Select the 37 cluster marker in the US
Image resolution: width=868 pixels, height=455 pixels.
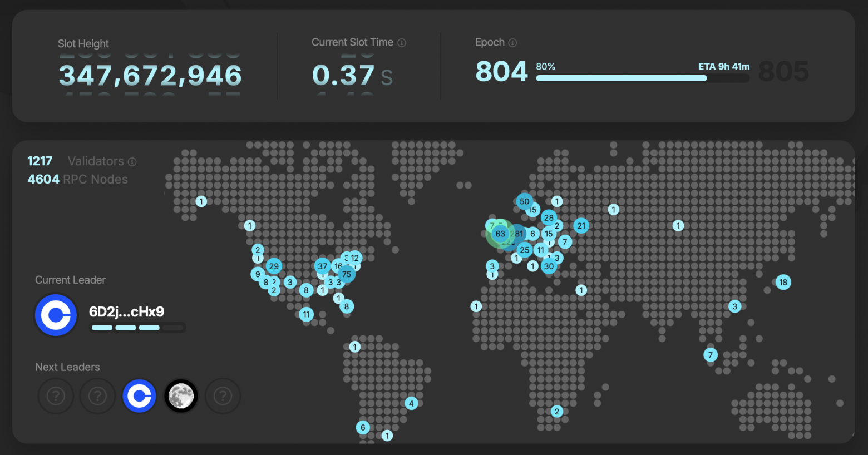click(x=323, y=266)
